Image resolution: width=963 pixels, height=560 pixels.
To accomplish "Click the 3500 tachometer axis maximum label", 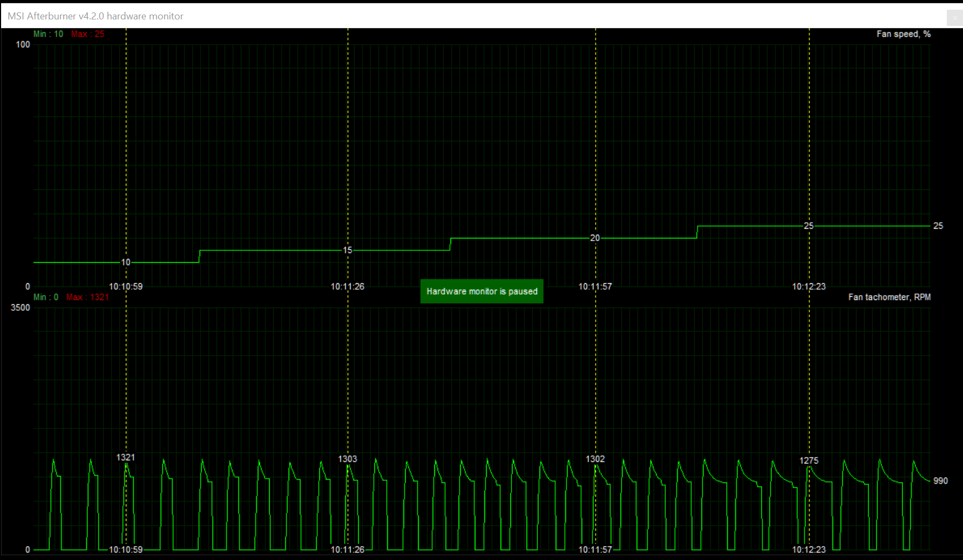I will [21, 308].
